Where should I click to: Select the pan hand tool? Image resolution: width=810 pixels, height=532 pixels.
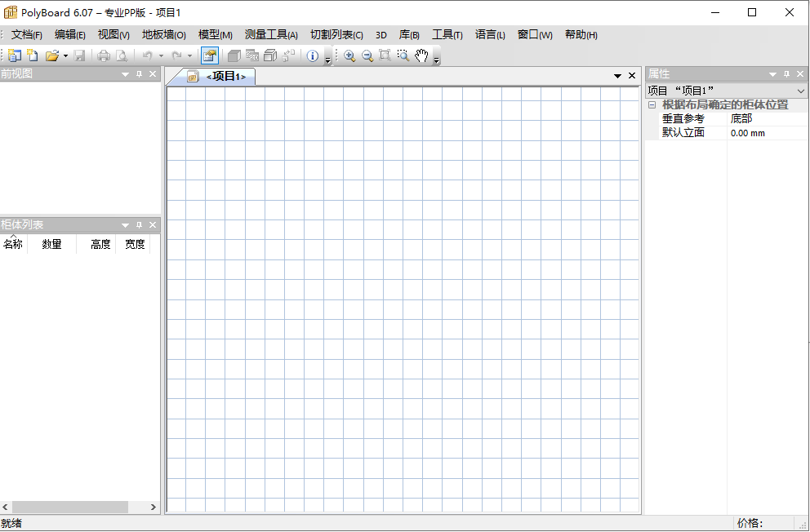(x=421, y=55)
